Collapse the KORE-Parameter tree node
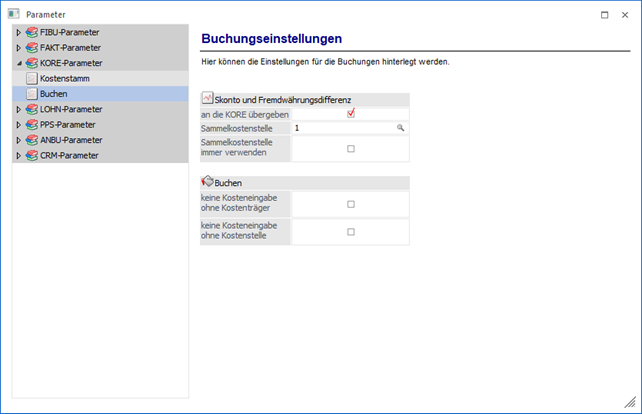 [x=18, y=62]
